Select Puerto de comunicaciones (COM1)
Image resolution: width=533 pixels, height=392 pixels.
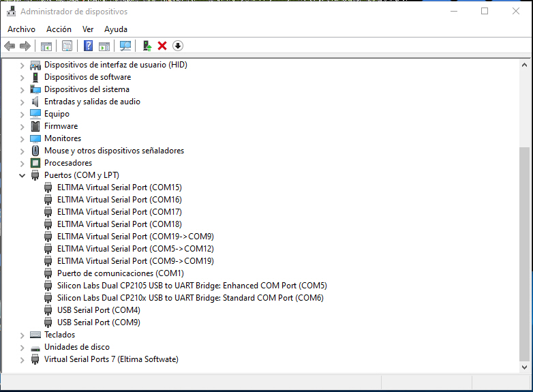[120, 273]
